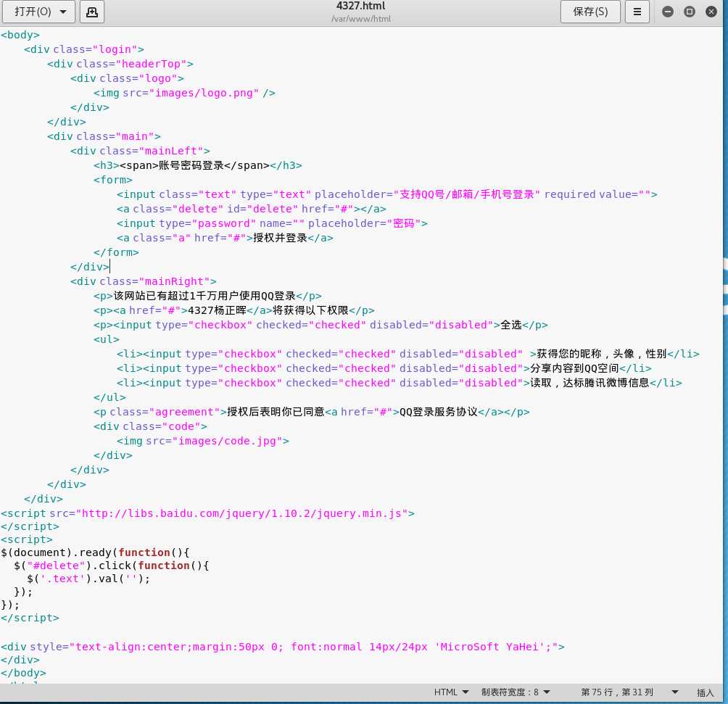728x704 pixels.
Task: Click the div class="login" line
Action: point(84,49)
